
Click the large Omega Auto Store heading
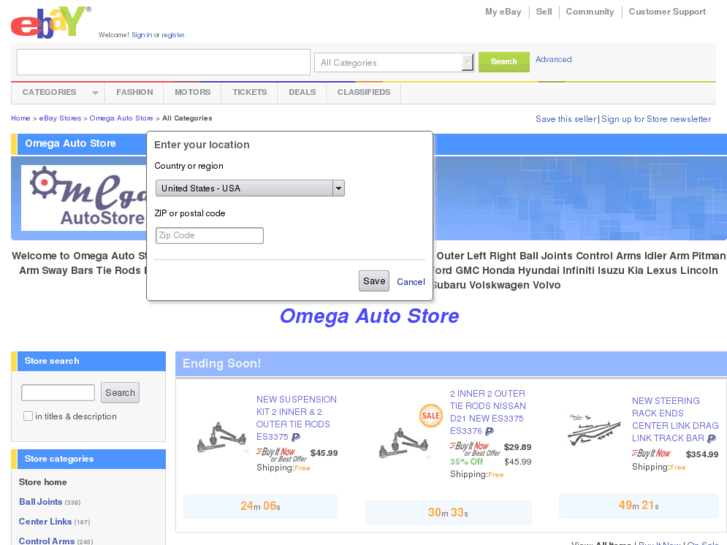(370, 316)
